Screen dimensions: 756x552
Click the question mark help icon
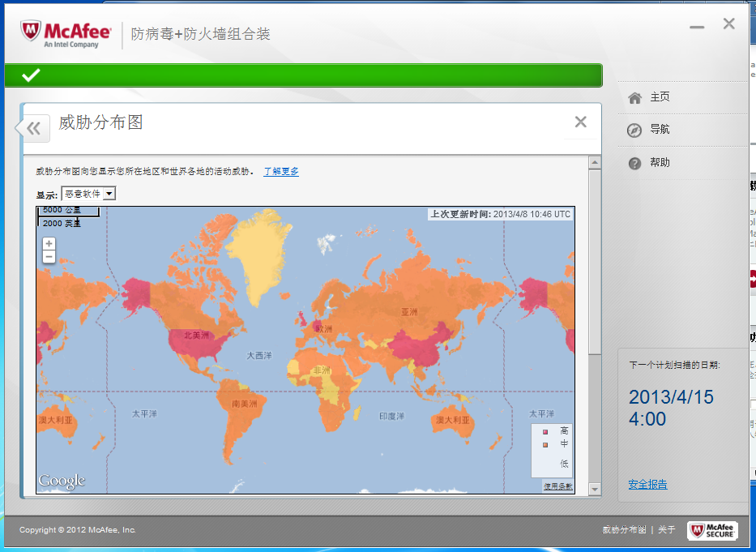pyautogui.click(x=634, y=163)
